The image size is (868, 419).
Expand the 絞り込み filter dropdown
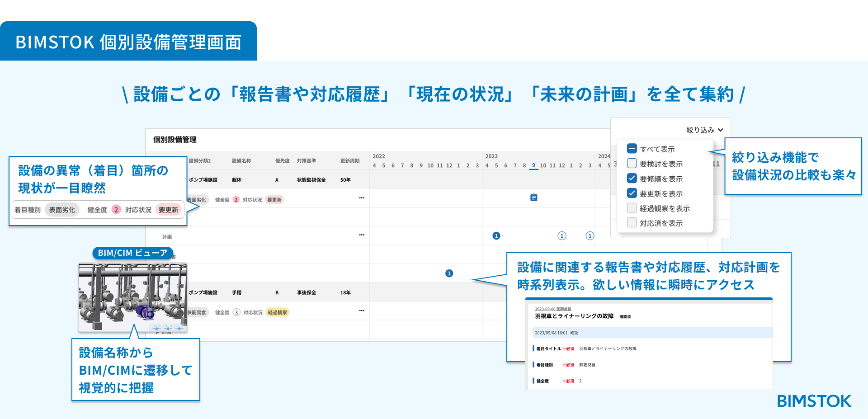705,130
